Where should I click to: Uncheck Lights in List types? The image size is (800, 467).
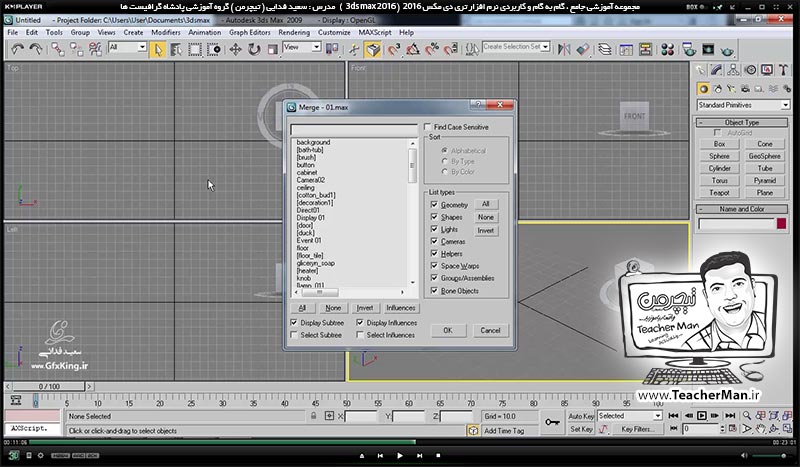click(434, 229)
